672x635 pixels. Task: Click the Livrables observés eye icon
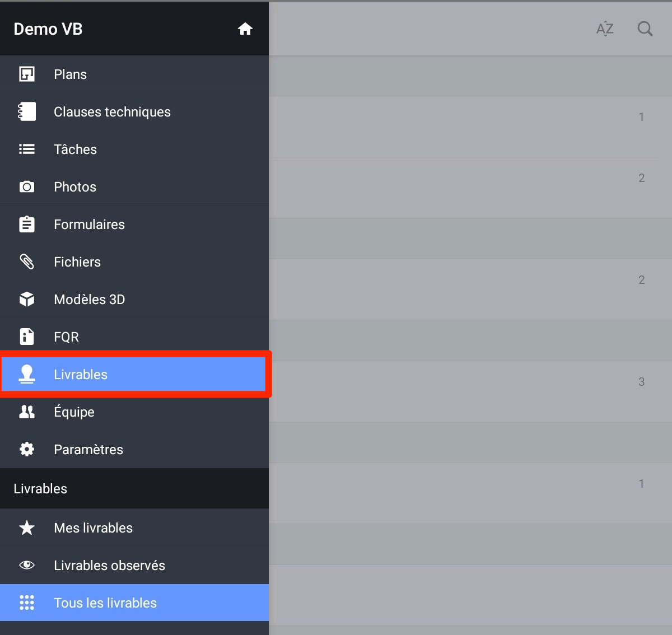(27, 565)
